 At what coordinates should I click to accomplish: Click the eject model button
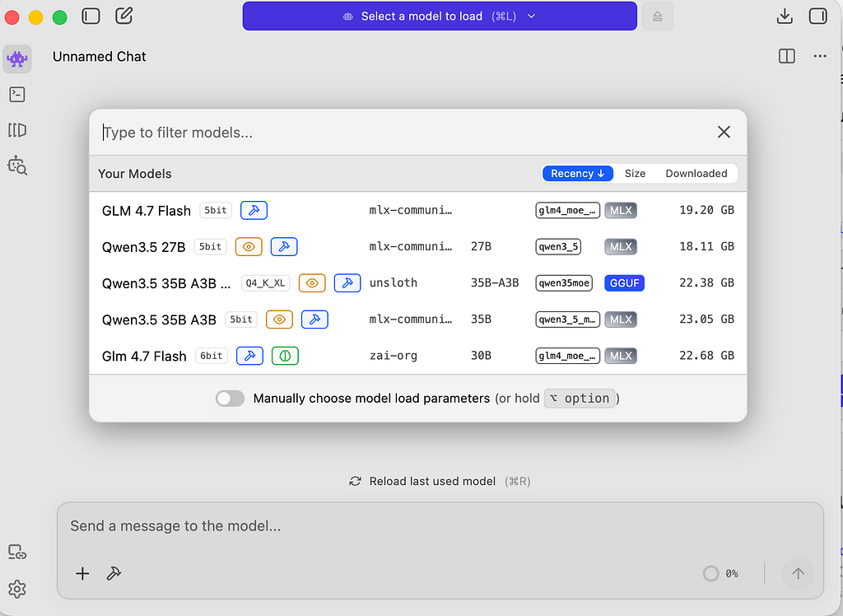click(x=657, y=16)
